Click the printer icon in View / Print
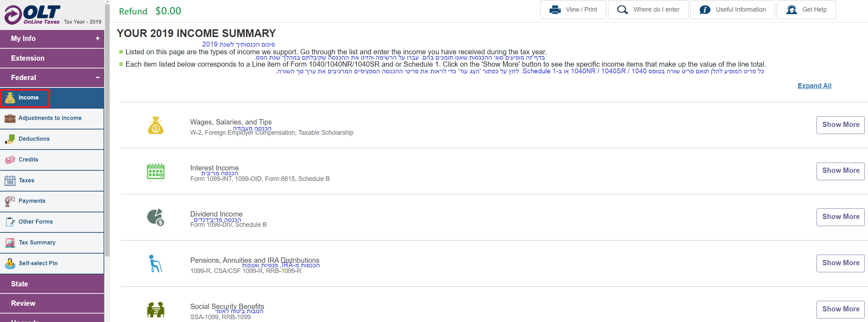Image resolution: width=868 pixels, height=322 pixels. (555, 10)
